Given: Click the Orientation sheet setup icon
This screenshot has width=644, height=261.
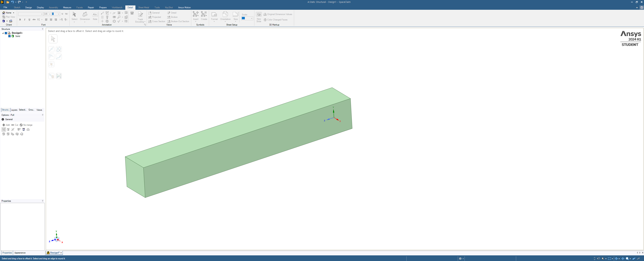Looking at the screenshot, I should pyautogui.click(x=225, y=14).
